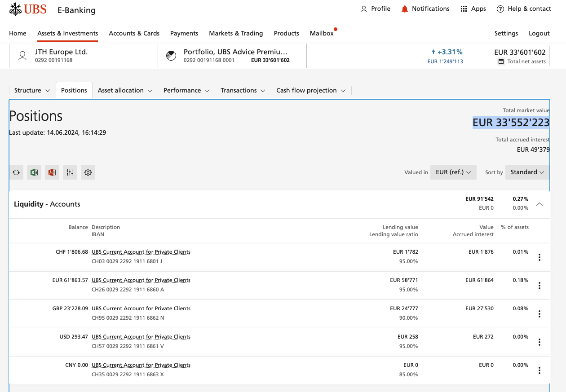The width and height of the screenshot is (566, 392).
Task: Collapse the Liquidity - Accounts section
Action: coord(539,204)
